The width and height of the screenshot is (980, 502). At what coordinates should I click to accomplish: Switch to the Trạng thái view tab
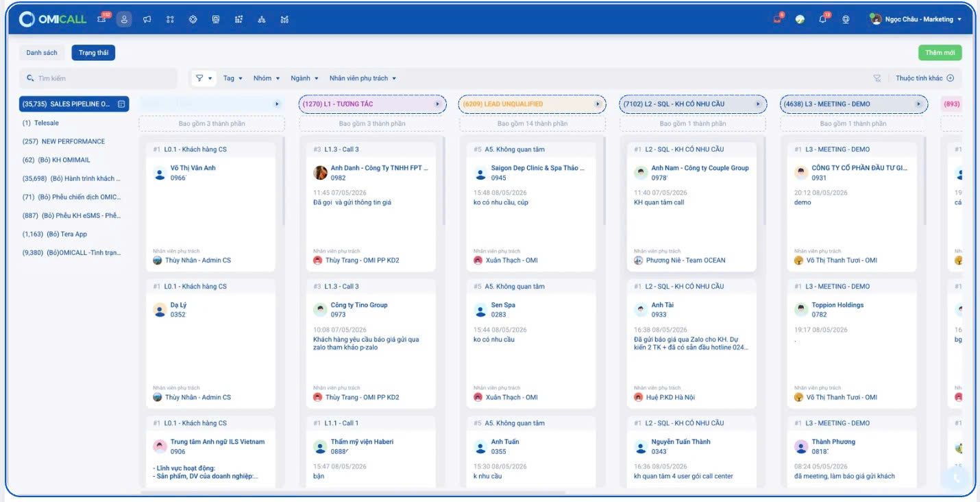(x=93, y=53)
